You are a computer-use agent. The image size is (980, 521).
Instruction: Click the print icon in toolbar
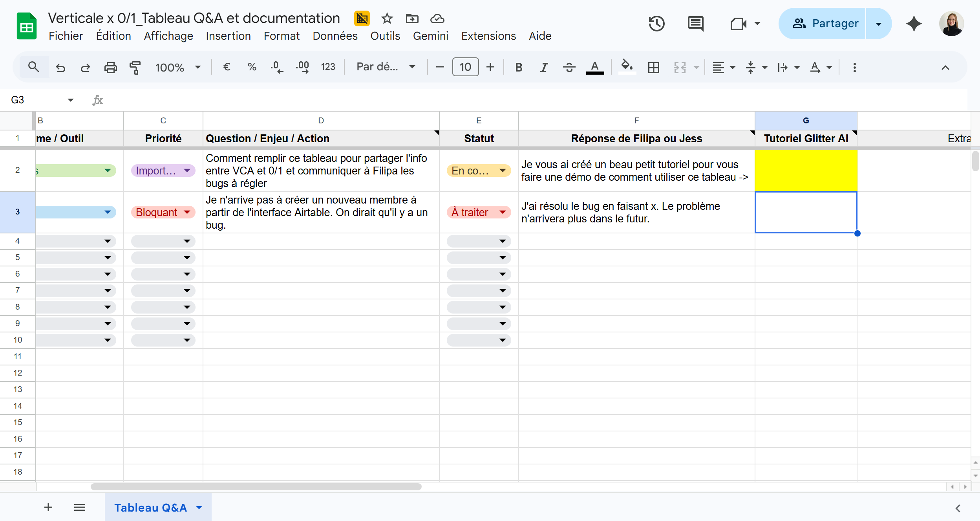coord(110,67)
